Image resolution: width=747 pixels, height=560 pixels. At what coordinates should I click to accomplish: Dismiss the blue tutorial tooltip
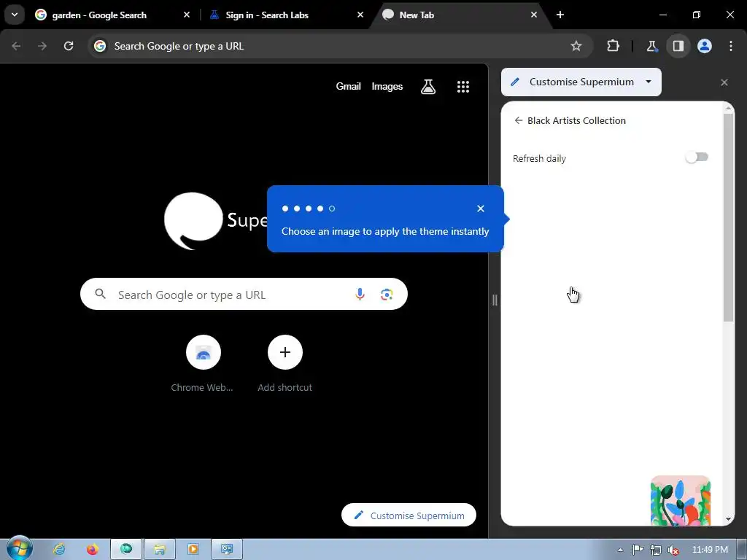[481, 209]
